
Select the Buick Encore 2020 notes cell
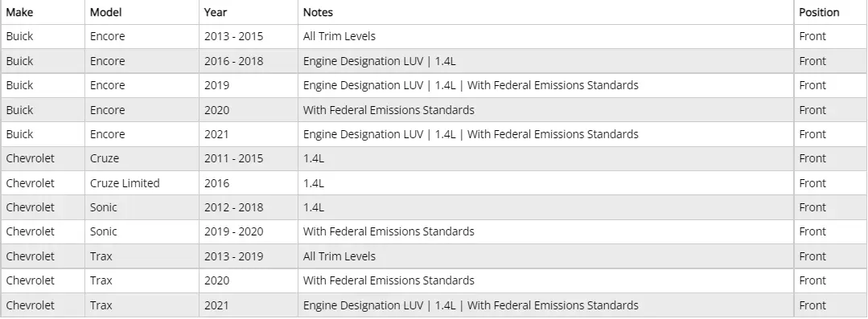coord(546,110)
